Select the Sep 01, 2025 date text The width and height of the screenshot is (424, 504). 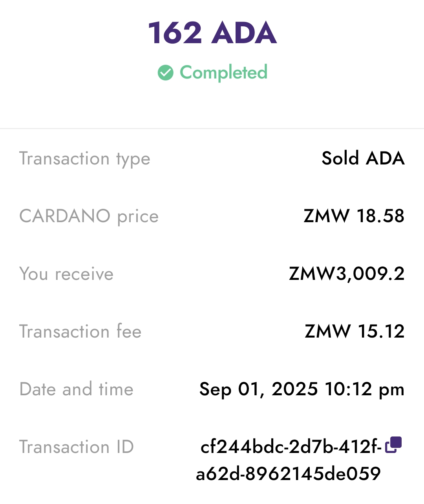pyautogui.click(x=258, y=389)
